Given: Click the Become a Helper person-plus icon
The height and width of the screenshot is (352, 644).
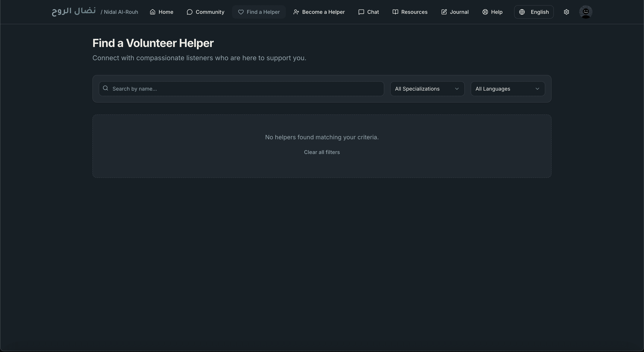Looking at the screenshot, I should coord(296,12).
